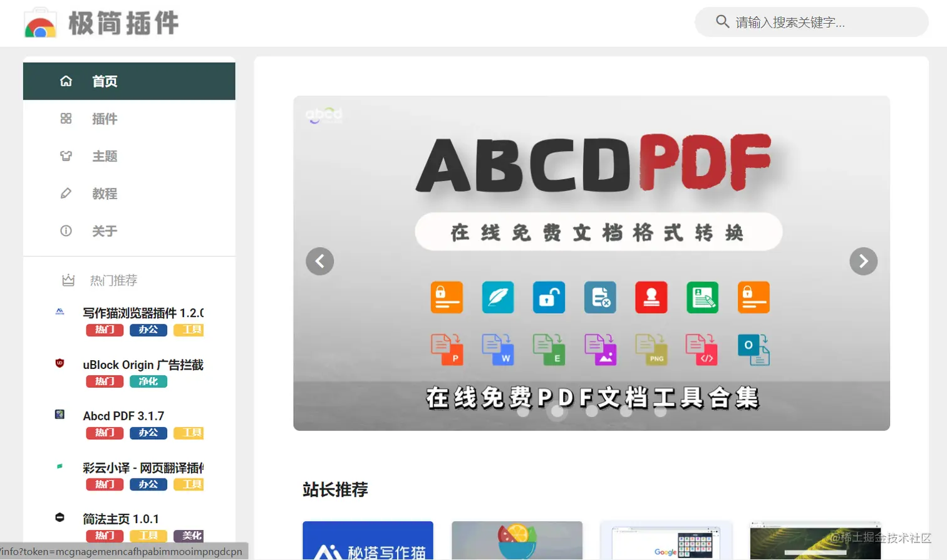Click the info icon beside 关于

(66, 231)
